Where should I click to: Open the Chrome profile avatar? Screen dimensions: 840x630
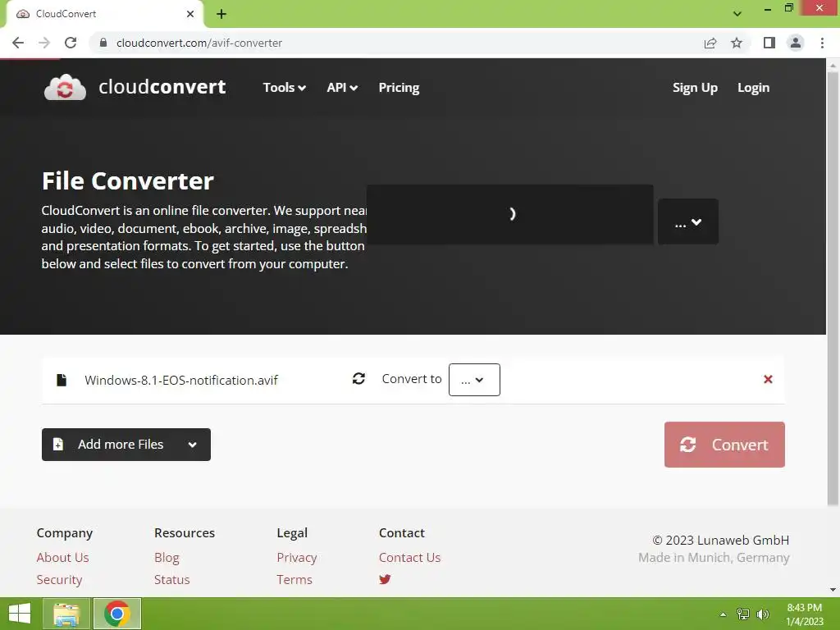[796, 43]
